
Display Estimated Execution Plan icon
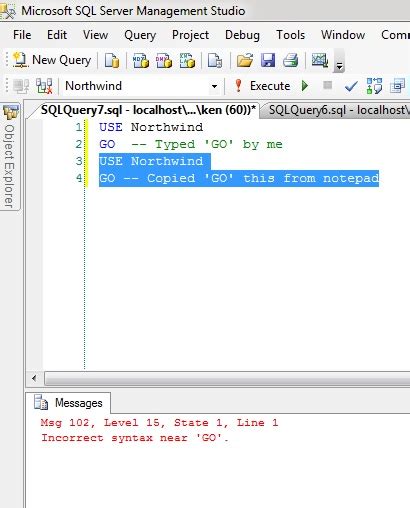click(374, 86)
